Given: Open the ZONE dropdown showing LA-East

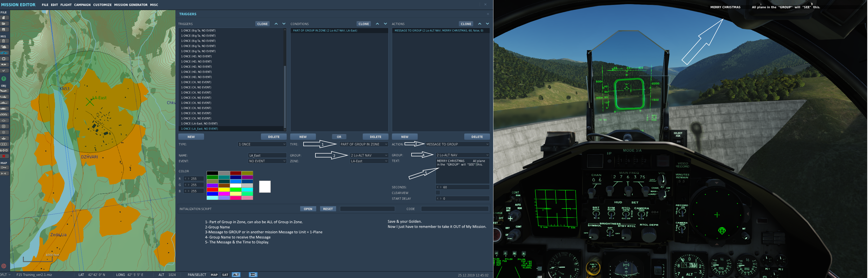Looking at the screenshot, I should [x=369, y=161].
